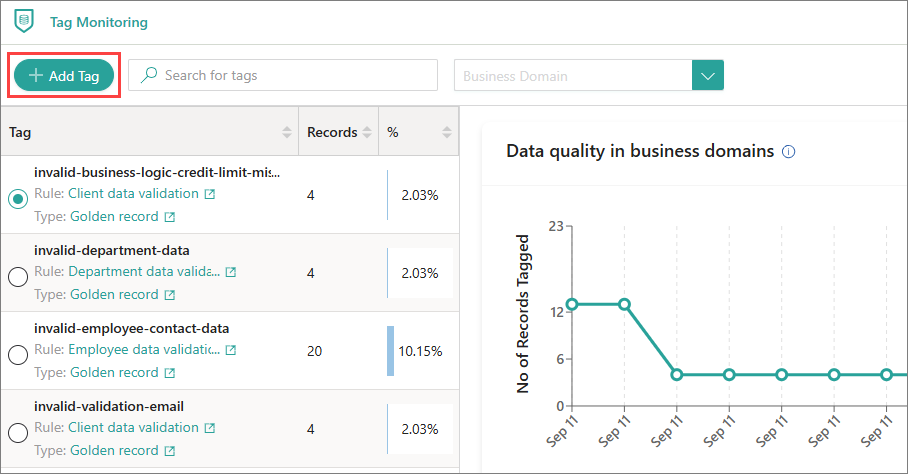
Task: Select the invalid-validation-email radio button
Action: pyautogui.click(x=17, y=433)
